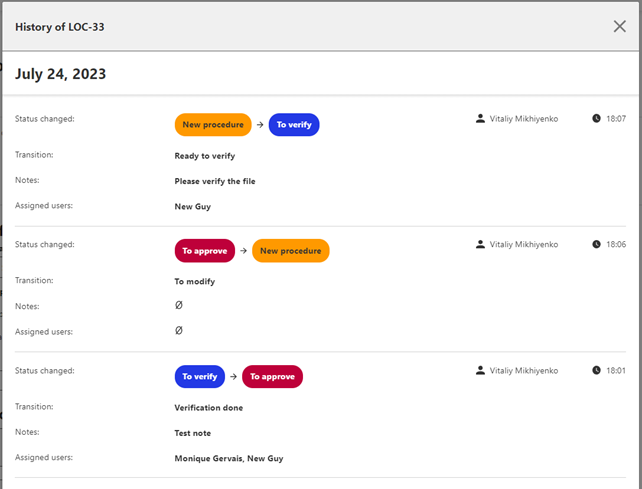Click the clock icon beside 18:07
The width and height of the screenshot is (642, 489).
[x=596, y=118]
